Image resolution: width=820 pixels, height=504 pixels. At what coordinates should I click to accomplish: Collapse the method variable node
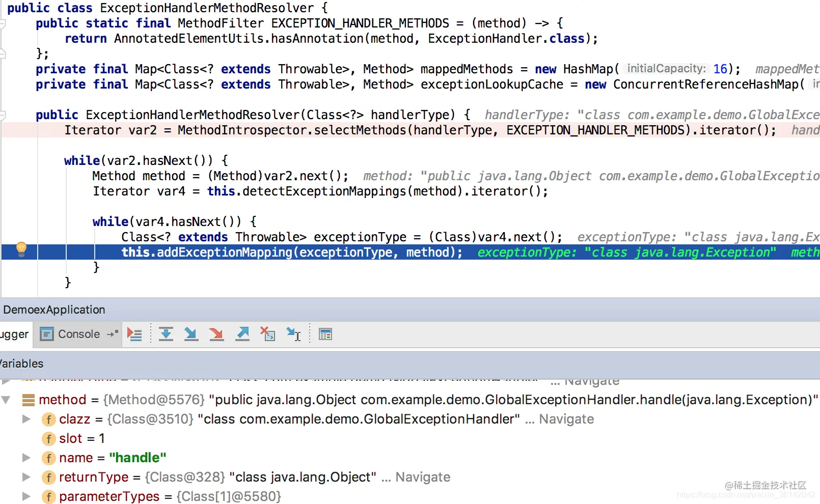[6, 400]
